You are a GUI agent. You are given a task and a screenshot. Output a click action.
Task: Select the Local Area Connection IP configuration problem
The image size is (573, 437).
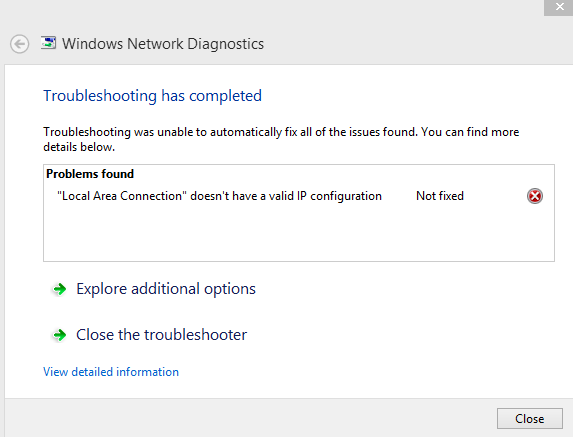(219, 196)
